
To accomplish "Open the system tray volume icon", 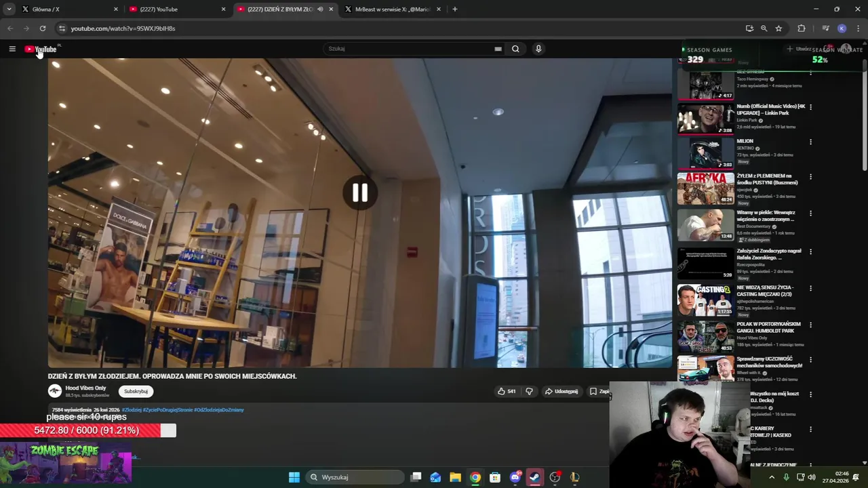I will coord(812,477).
